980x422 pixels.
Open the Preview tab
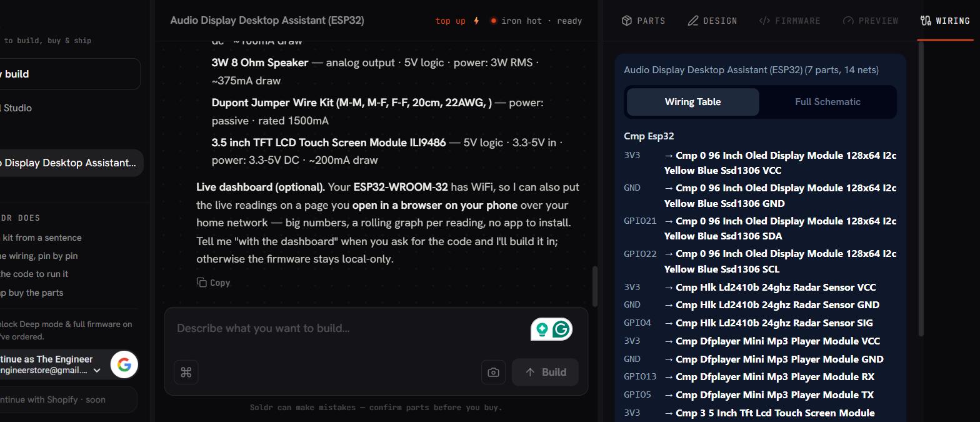pyautogui.click(x=871, y=21)
